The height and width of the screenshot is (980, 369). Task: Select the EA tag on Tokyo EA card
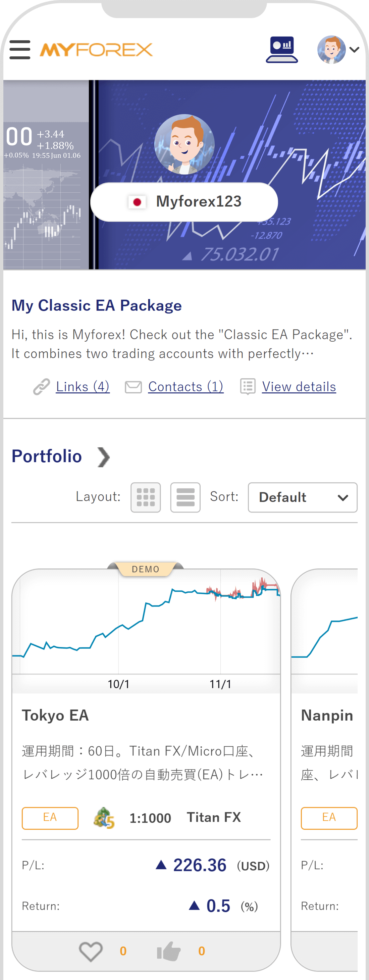[x=50, y=818]
